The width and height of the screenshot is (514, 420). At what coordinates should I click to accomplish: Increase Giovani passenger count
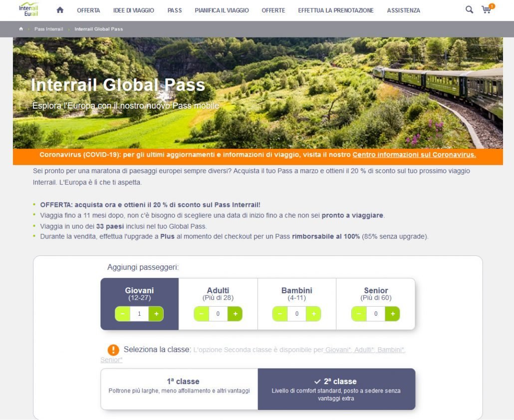156,314
